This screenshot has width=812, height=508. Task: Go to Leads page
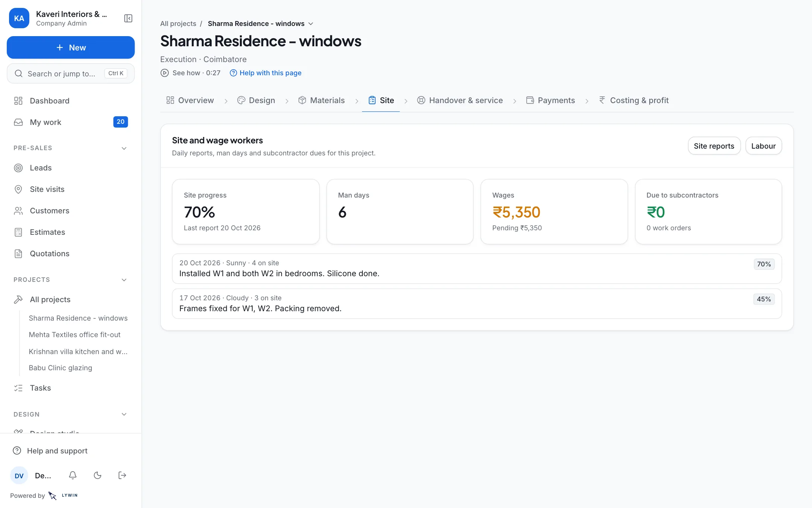71,168
